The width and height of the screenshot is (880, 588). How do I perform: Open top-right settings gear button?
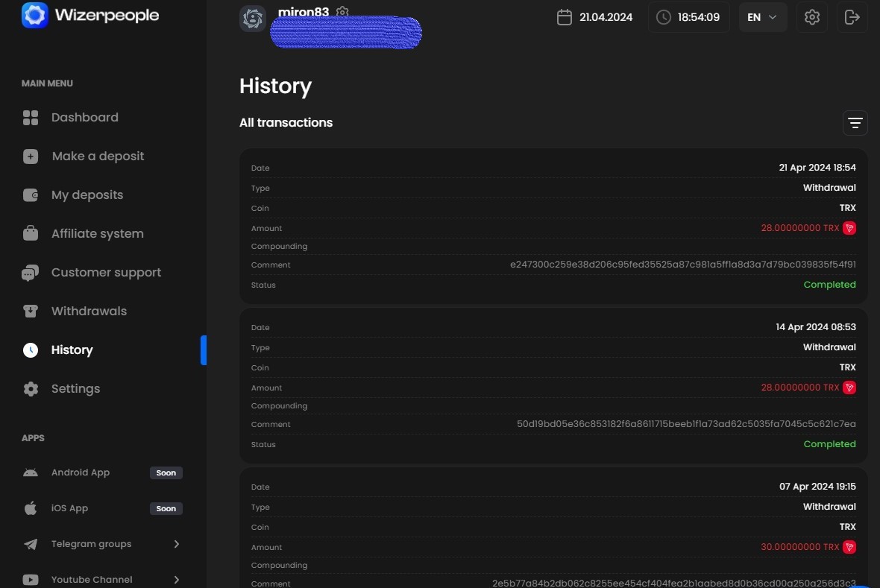coord(812,17)
